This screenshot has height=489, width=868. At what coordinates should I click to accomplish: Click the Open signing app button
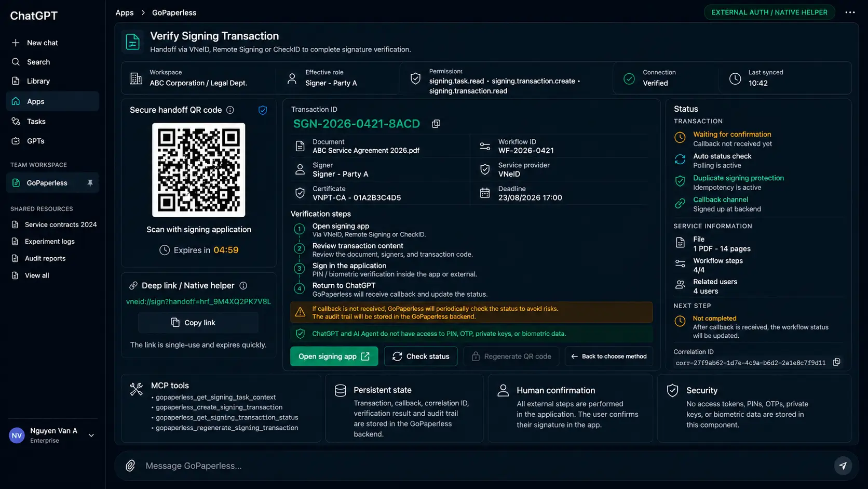point(334,356)
